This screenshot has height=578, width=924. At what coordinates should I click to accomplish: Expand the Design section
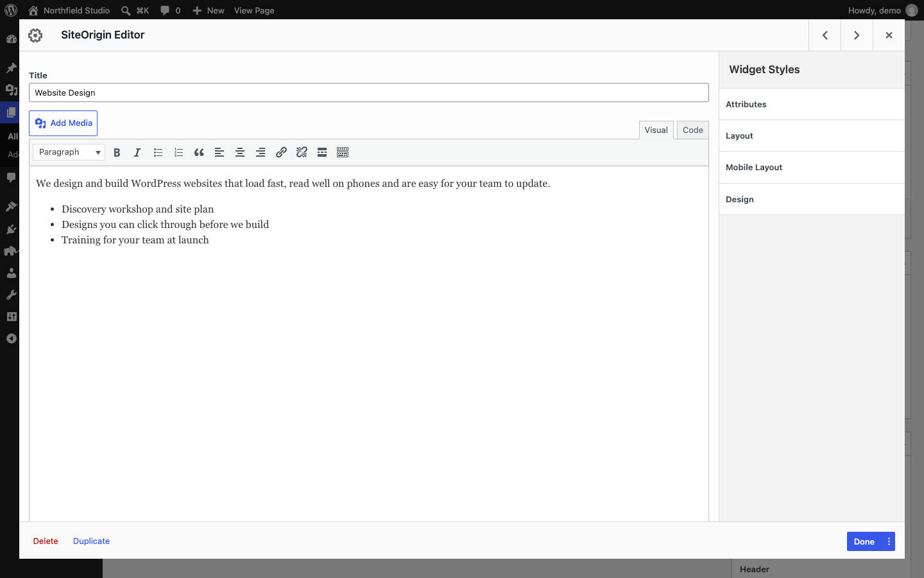click(x=812, y=199)
